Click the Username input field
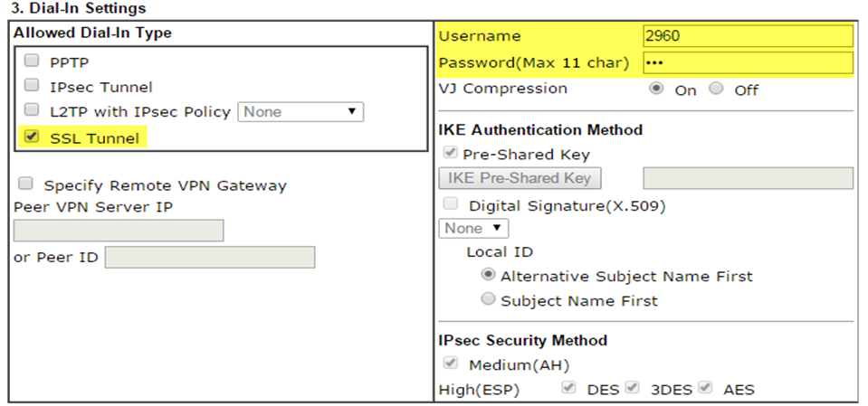This screenshot has height=406, width=868. click(x=747, y=36)
